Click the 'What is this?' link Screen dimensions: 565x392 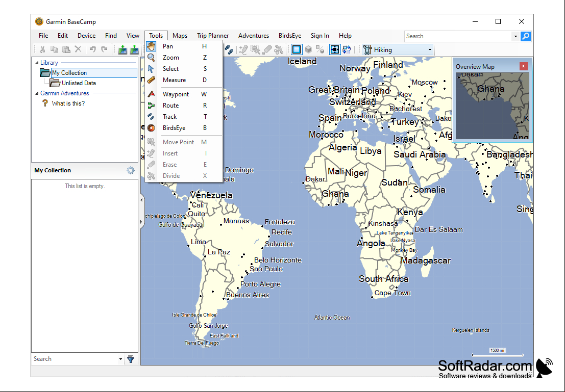pyautogui.click(x=68, y=103)
